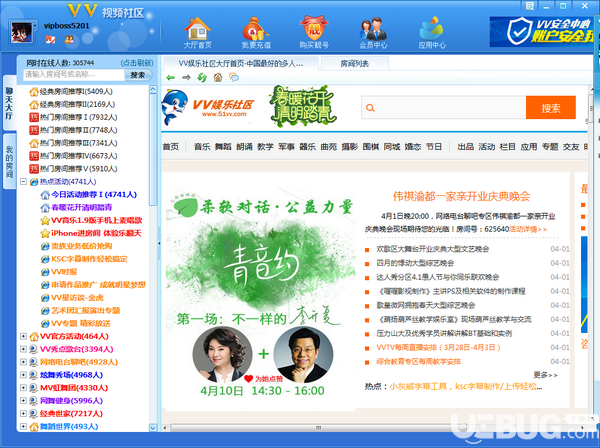Click the room list scroll up arrow
This screenshot has width=600, height=448.
tap(153, 90)
